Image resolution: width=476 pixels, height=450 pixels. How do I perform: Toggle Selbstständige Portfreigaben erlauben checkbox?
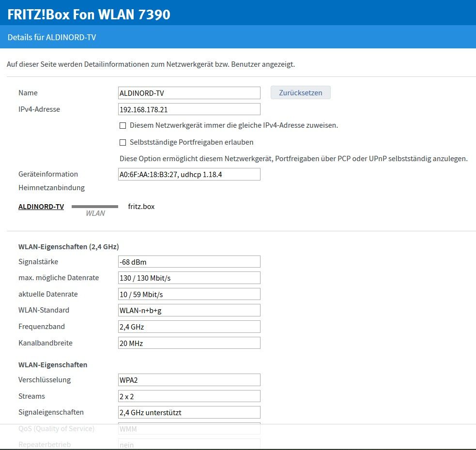tap(123, 143)
